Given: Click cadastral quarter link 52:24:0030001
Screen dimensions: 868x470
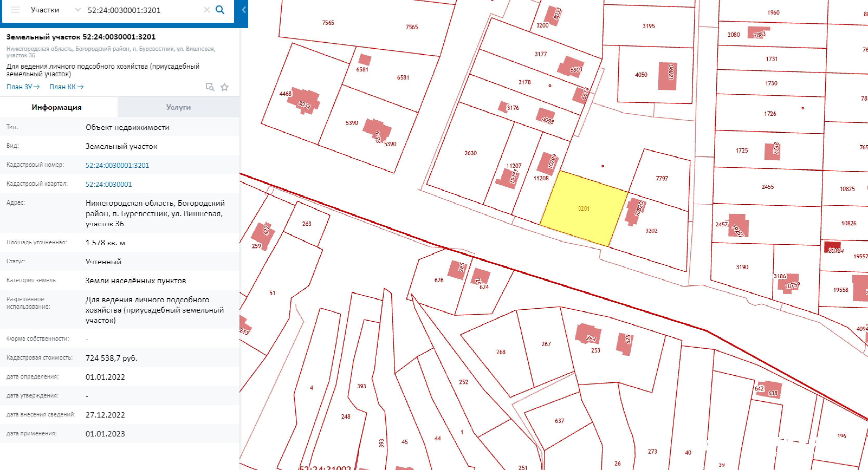Looking at the screenshot, I should tap(108, 184).
